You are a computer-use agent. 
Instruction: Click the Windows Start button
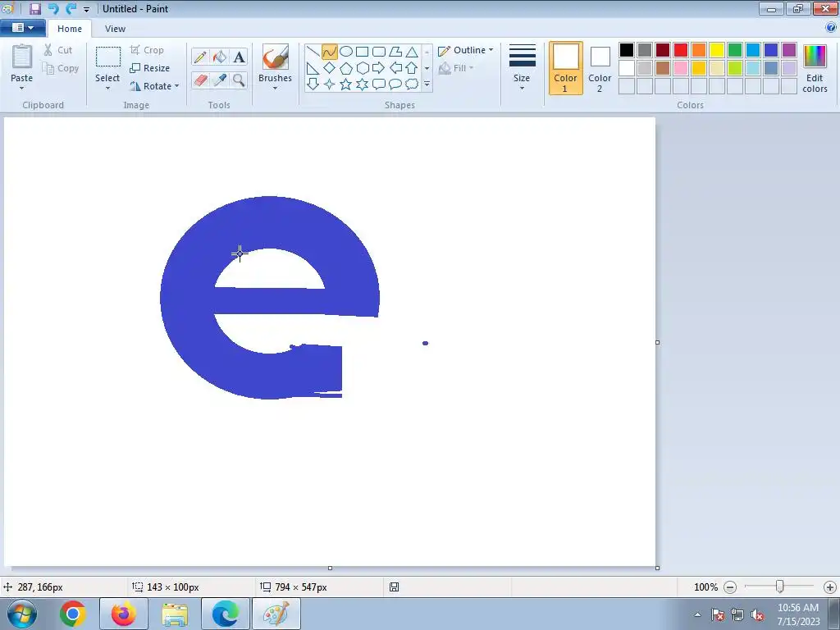point(22,614)
